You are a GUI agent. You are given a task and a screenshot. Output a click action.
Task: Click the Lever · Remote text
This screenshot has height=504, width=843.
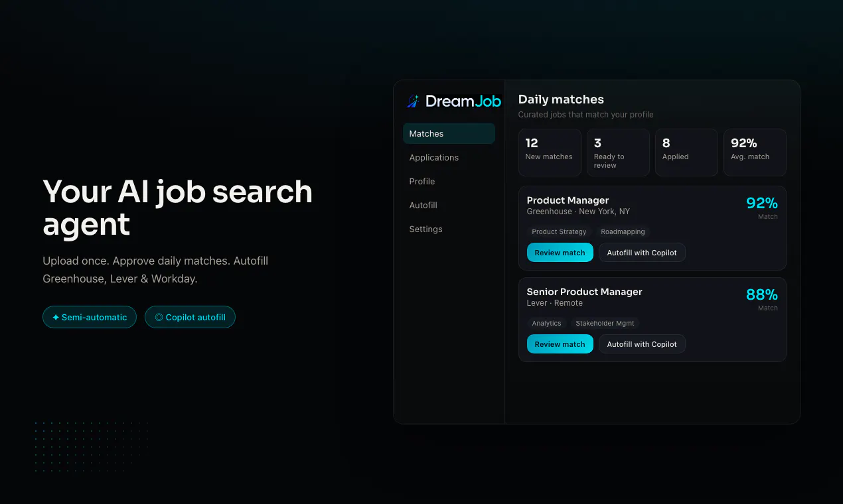pos(554,303)
